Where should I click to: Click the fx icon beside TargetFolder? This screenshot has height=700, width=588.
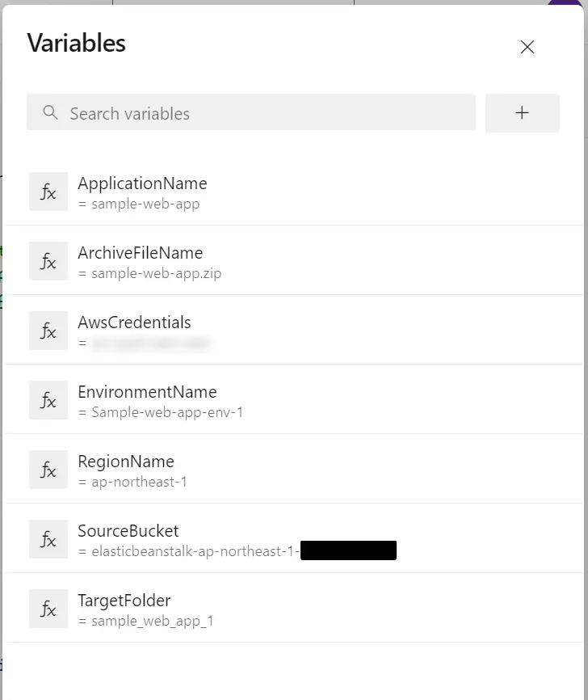(x=48, y=609)
